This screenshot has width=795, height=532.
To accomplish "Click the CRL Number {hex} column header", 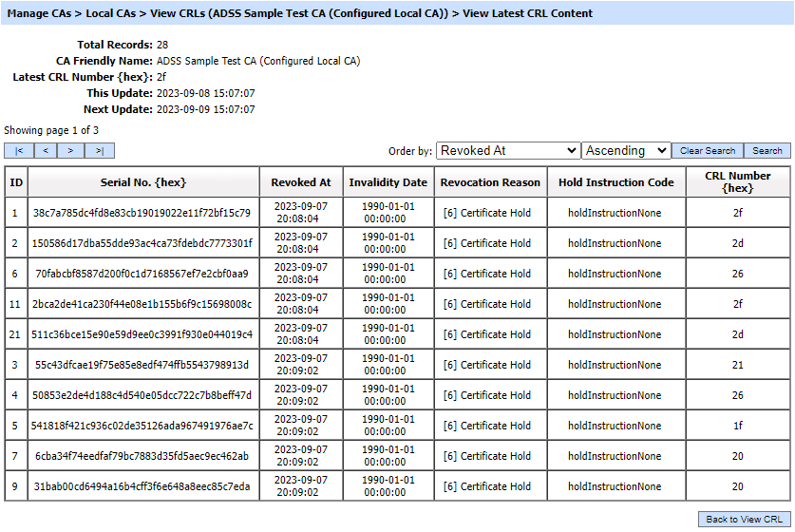I will click(738, 182).
